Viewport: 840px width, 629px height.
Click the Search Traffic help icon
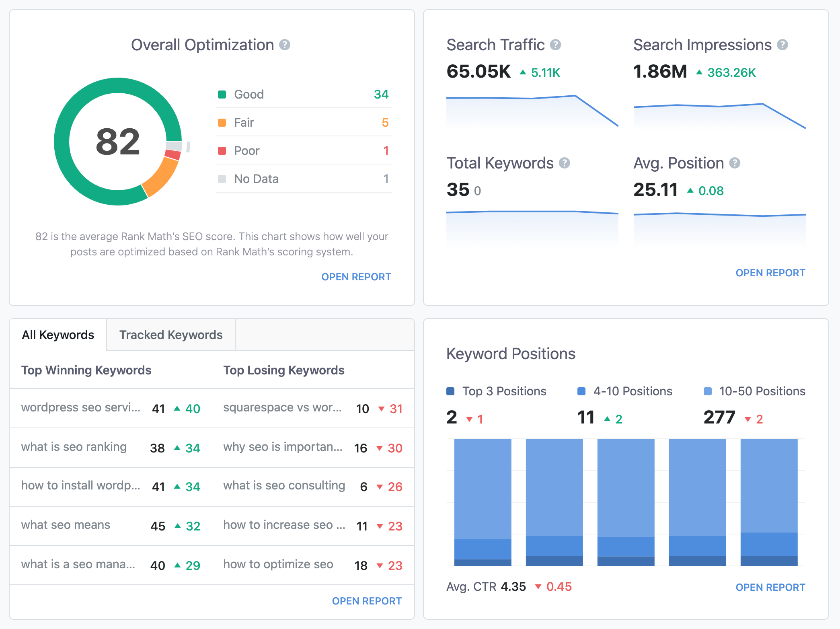(555, 45)
